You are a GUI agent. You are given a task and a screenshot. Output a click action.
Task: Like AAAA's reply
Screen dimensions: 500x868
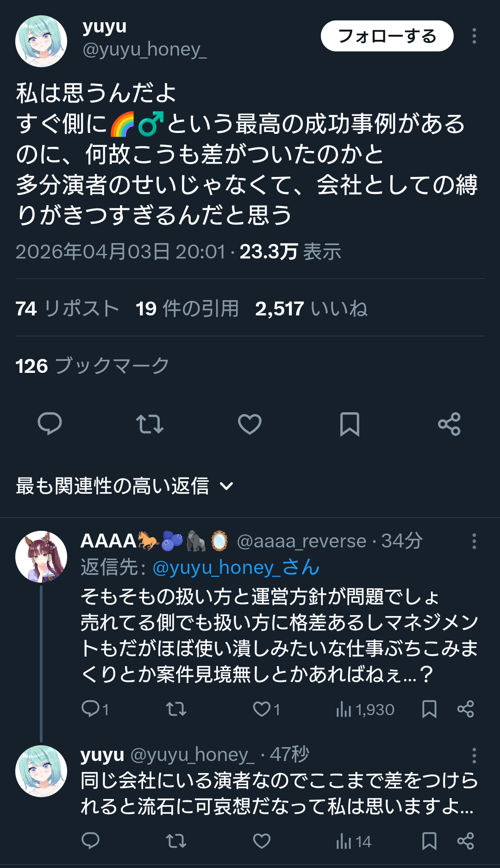[x=262, y=709]
